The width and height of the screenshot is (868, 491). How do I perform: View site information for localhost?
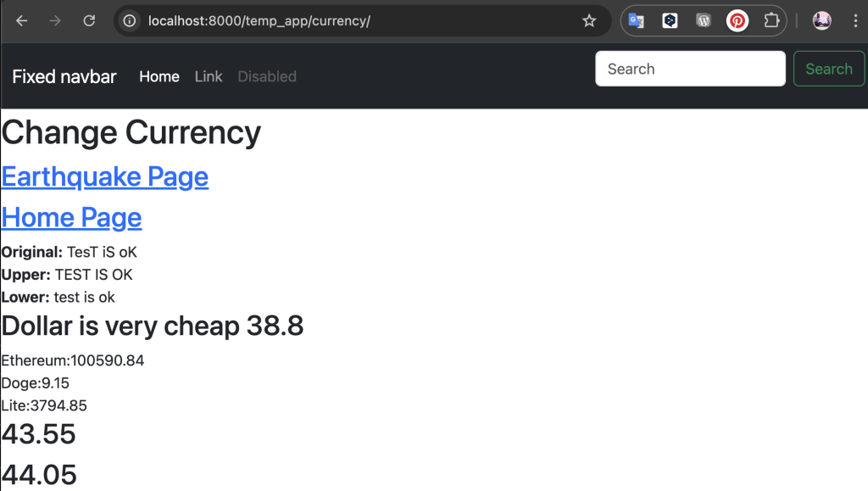pos(130,21)
